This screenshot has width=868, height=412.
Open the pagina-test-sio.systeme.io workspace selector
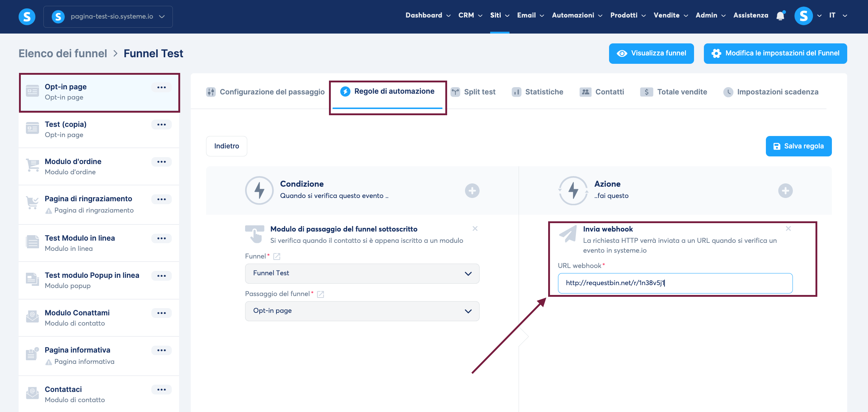[108, 17]
